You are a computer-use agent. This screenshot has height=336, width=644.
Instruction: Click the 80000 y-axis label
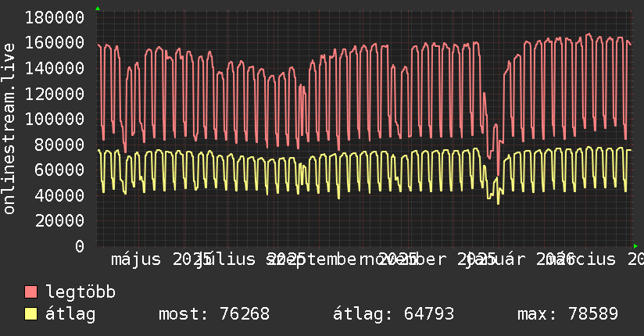[x=59, y=145]
